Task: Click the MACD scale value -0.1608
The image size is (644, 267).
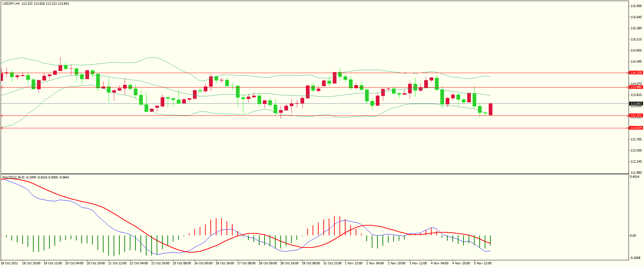Action: (x=635, y=258)
